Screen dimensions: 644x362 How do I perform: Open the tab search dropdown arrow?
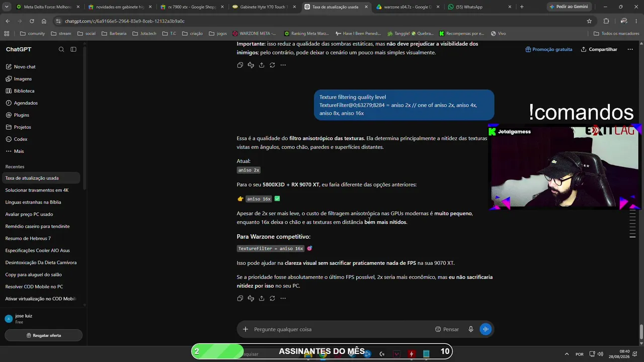pos(7,7)
